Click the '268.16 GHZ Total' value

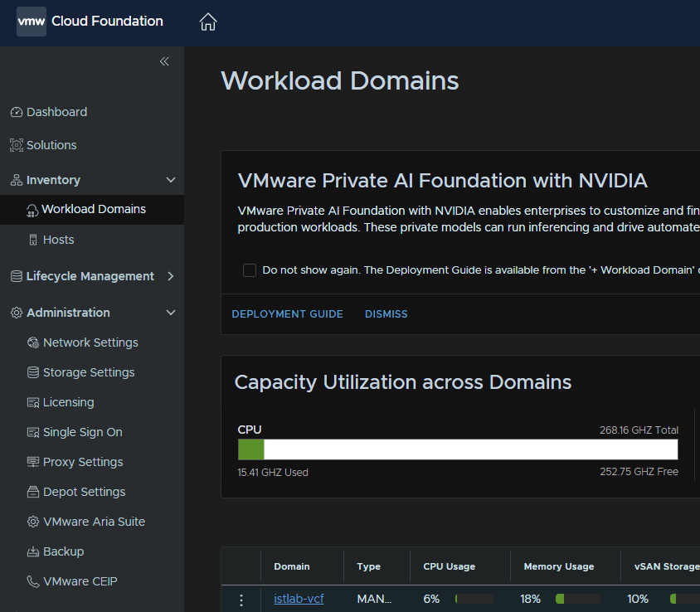point(639,430)
